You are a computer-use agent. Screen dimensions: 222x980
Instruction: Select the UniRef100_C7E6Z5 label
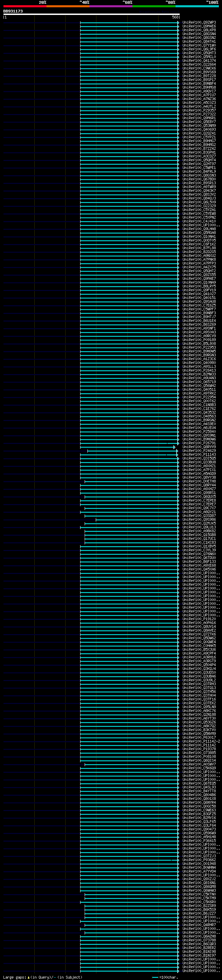pos(199,306)
